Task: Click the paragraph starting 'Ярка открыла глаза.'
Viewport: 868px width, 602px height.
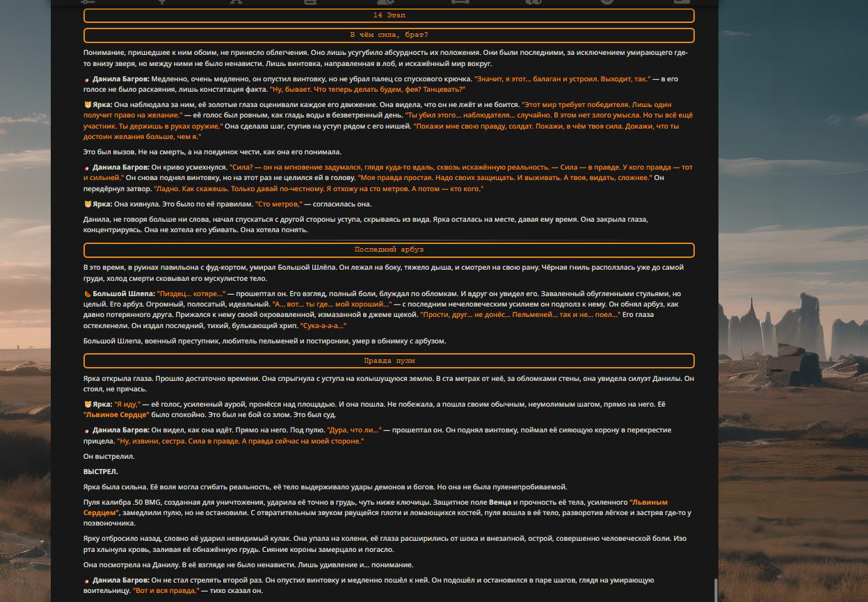Action: [389, 384]
